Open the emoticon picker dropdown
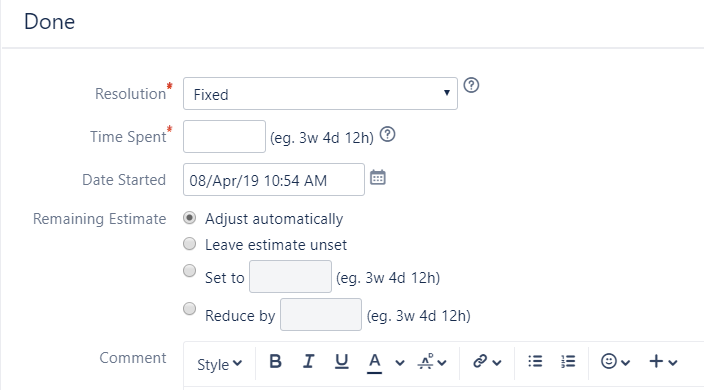704x390 pixels. click(616, 361)
